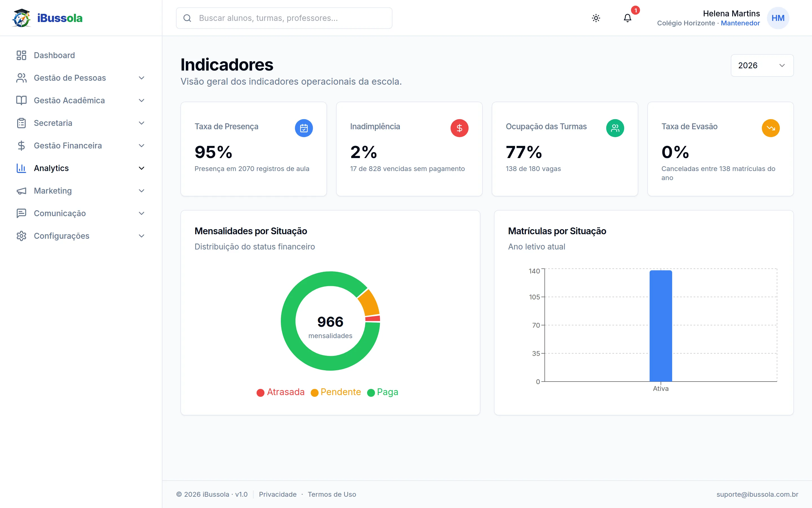This screenshot has height=508, width=812.
Task: Toggle Pendente legend in donut chart
Action: pyautogui.click(x=336, y=392)
